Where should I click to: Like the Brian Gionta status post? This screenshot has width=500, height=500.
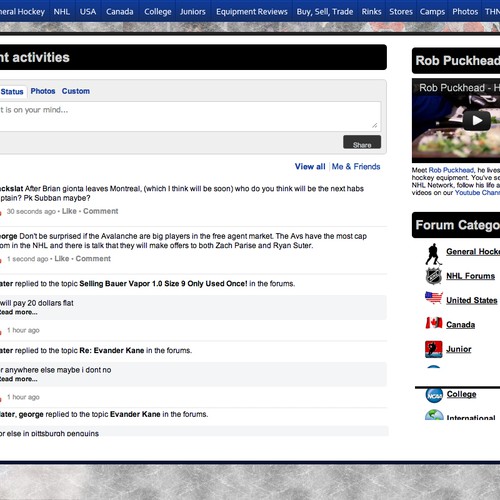[69, 211]
